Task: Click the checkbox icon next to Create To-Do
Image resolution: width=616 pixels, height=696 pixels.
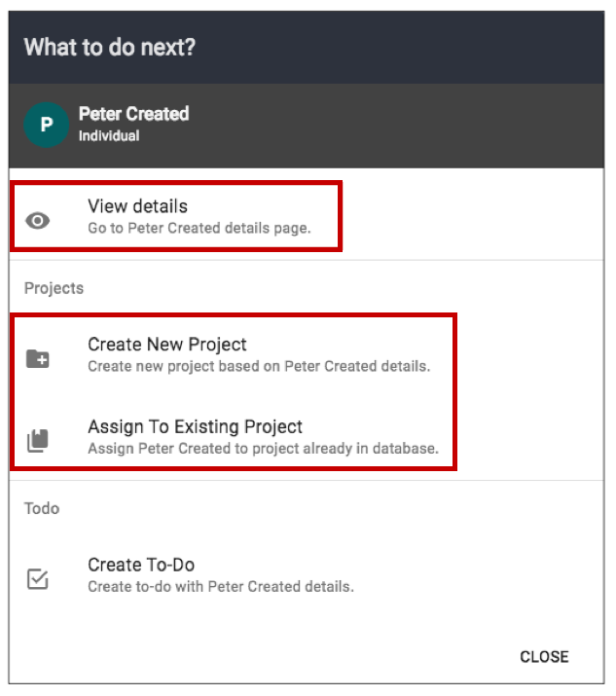Action: click(38, 579)
